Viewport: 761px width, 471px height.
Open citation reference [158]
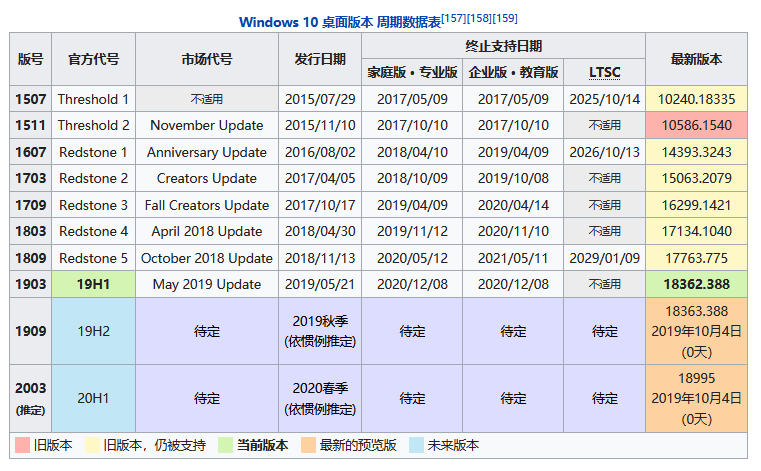[480, 18]
